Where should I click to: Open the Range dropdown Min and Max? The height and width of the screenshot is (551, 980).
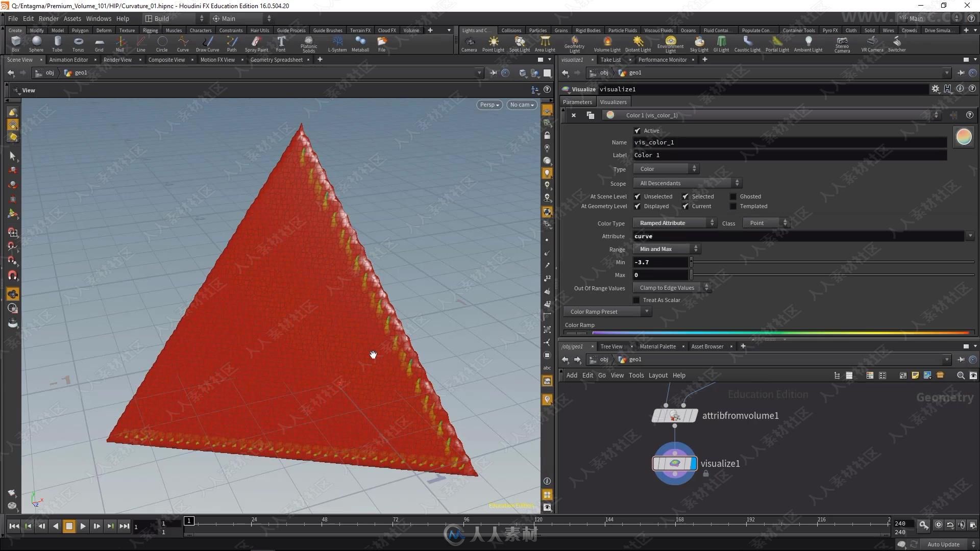coord(667,249)
